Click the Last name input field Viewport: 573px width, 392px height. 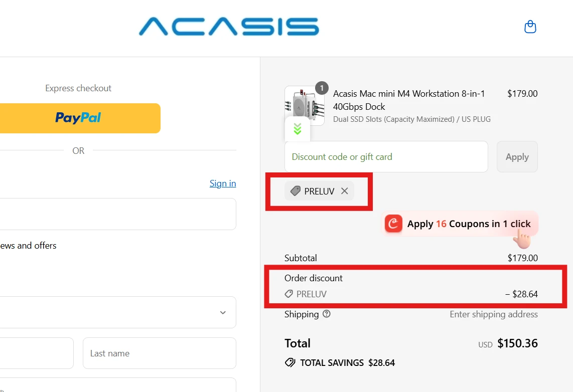pos(160,353)
